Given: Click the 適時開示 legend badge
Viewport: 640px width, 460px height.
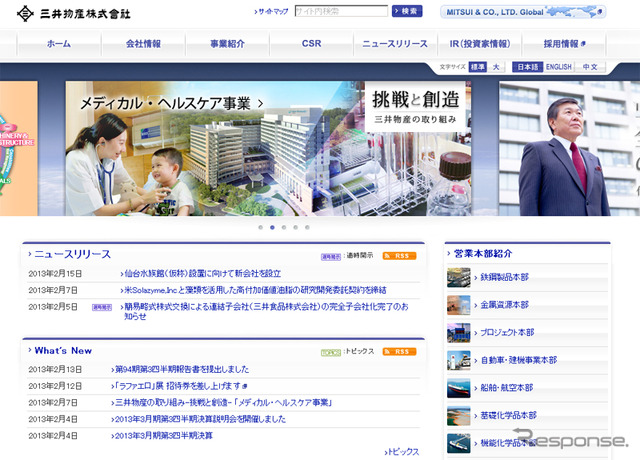Looking at the screenshot, I should click(x=331, y=257).
